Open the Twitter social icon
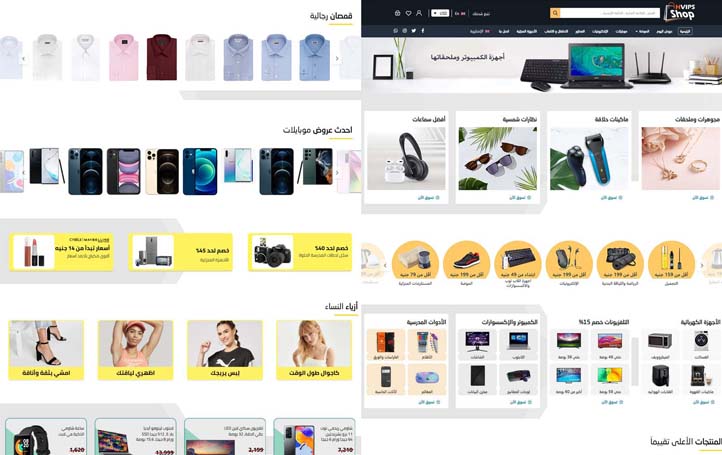 tap(413, 31)
